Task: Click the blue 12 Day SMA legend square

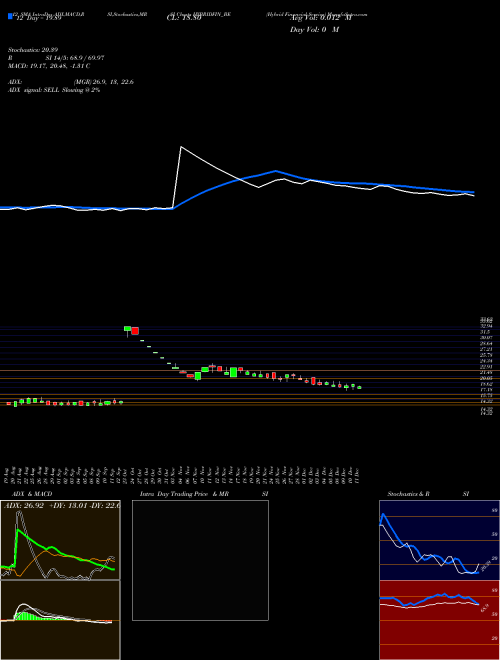Action: tap(10, 17)
